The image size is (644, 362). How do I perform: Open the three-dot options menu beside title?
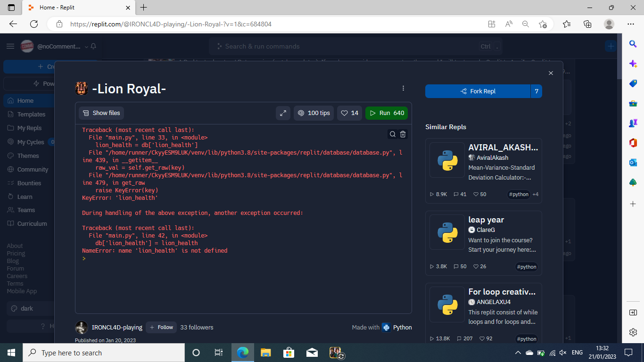click(403, 88)
